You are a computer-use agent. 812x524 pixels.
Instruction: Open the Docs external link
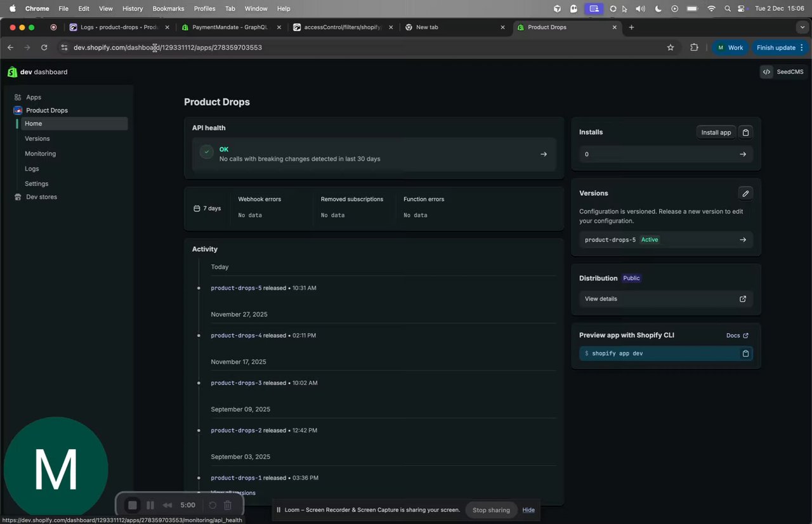737,336
